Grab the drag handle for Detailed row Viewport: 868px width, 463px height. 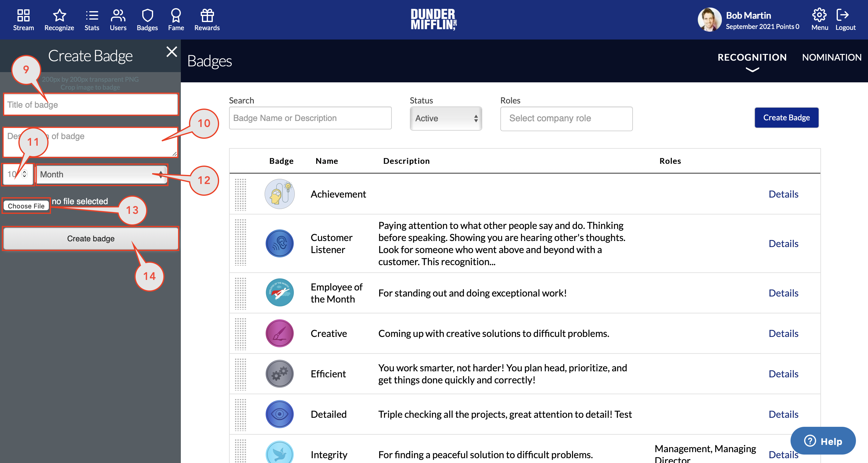(x=240, y=415)
